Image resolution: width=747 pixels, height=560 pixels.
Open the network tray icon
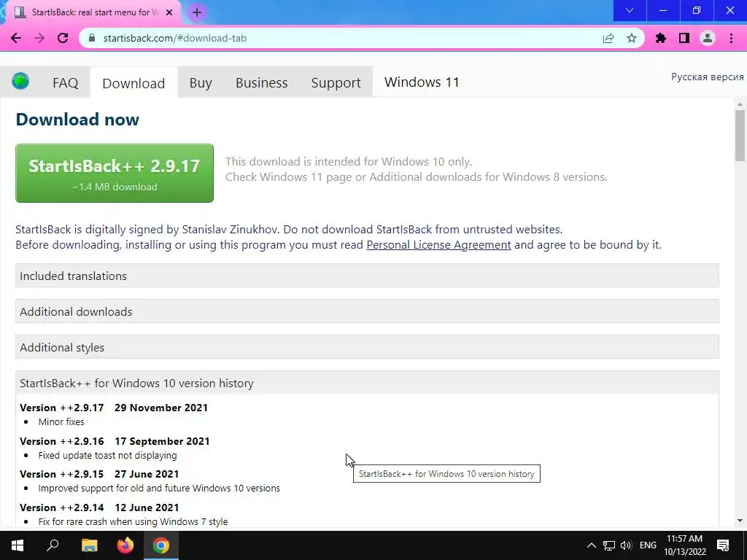pyautogui.click(x=609, y=545)
